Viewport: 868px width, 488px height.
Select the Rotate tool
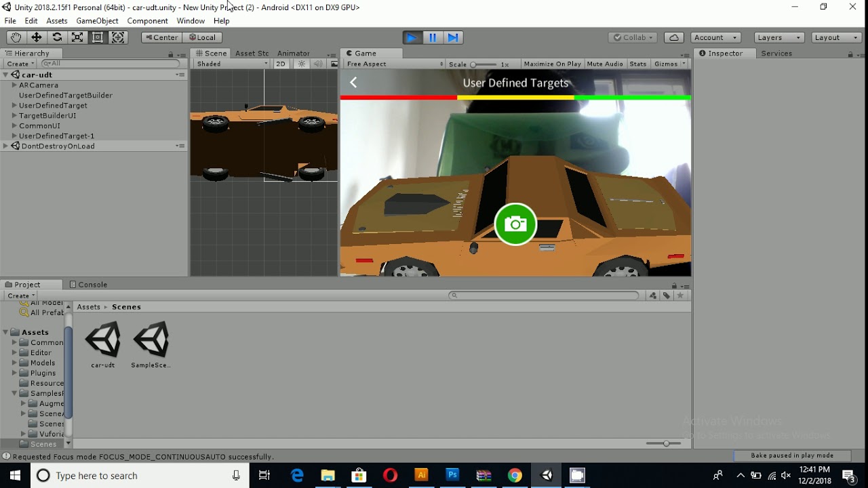pyautogui.click(x=57, y=37)
